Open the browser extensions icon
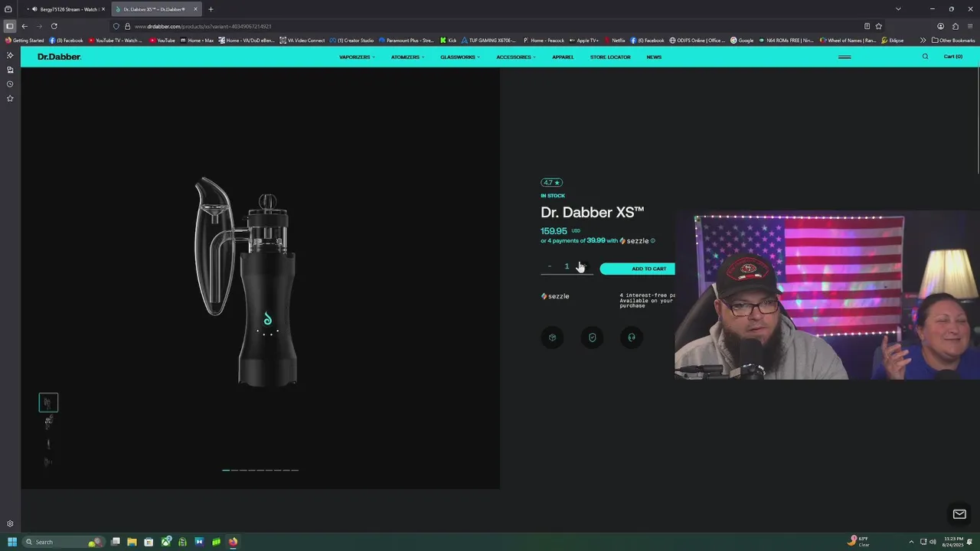 tap(955, 26)
